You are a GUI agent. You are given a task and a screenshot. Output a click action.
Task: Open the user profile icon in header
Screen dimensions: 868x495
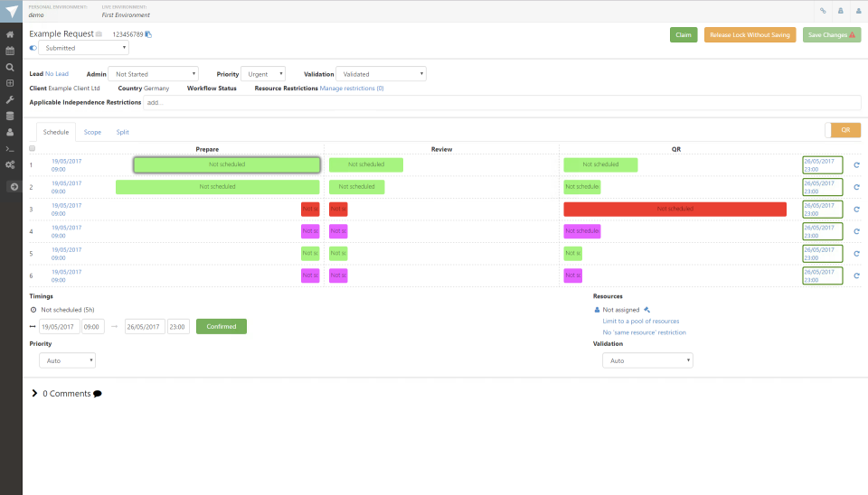point(859,11)
